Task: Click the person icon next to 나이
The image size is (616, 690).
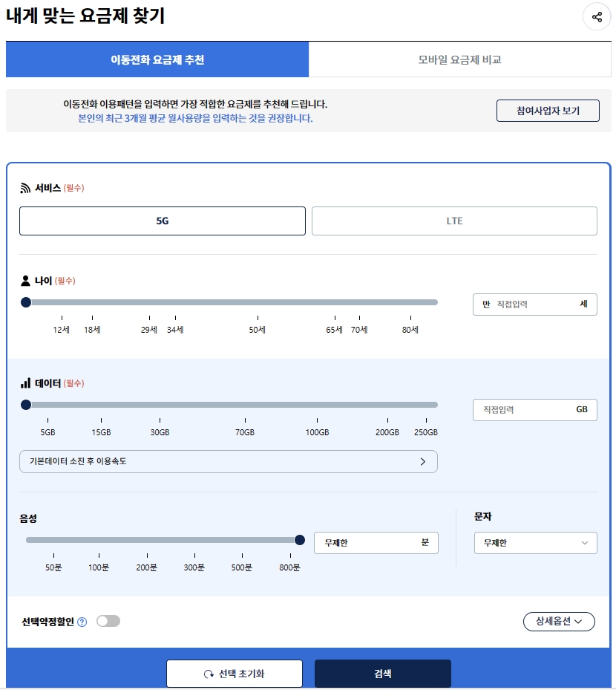Action: click(25, 281)
